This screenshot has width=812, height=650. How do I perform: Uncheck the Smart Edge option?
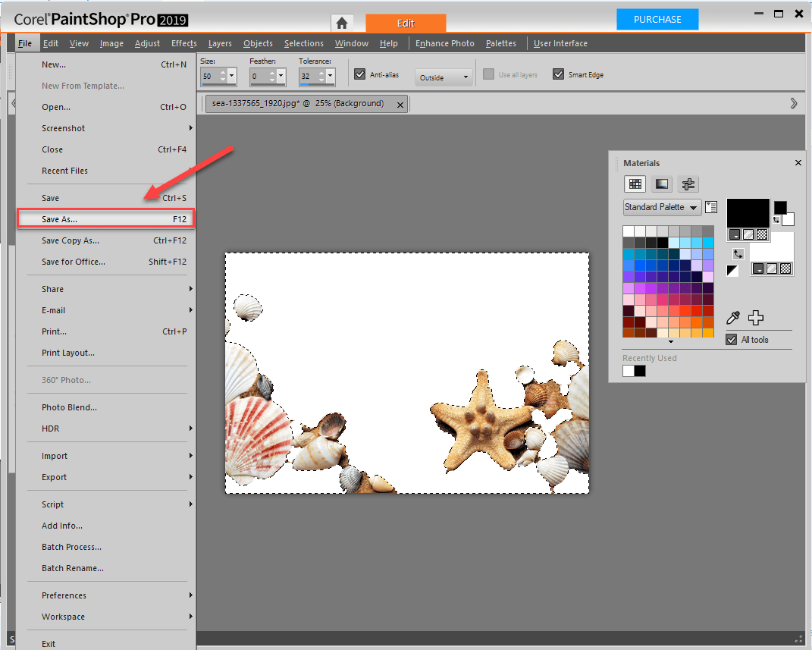click(x=559, y=74)
